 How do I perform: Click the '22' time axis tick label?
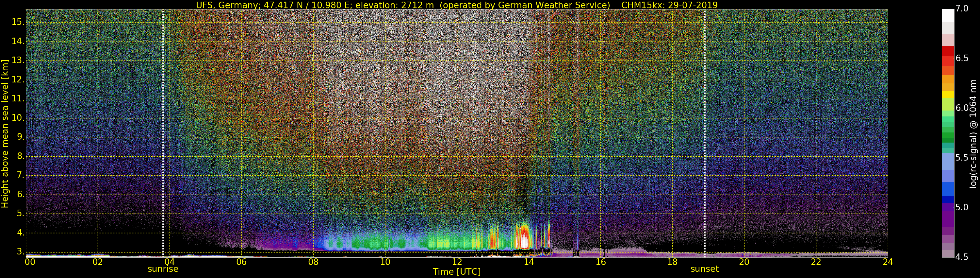point(816,262)
